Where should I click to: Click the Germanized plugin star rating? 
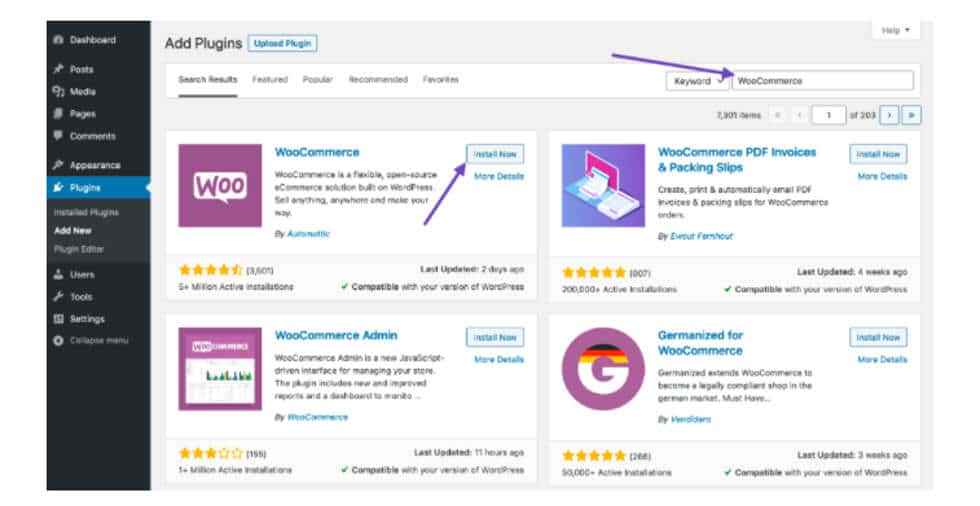(594, 456)
